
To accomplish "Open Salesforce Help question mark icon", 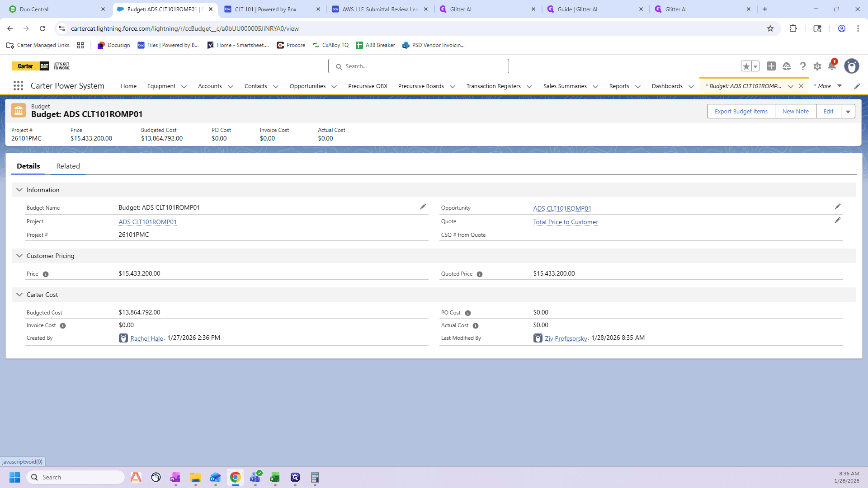I will [x=802, y=66].
